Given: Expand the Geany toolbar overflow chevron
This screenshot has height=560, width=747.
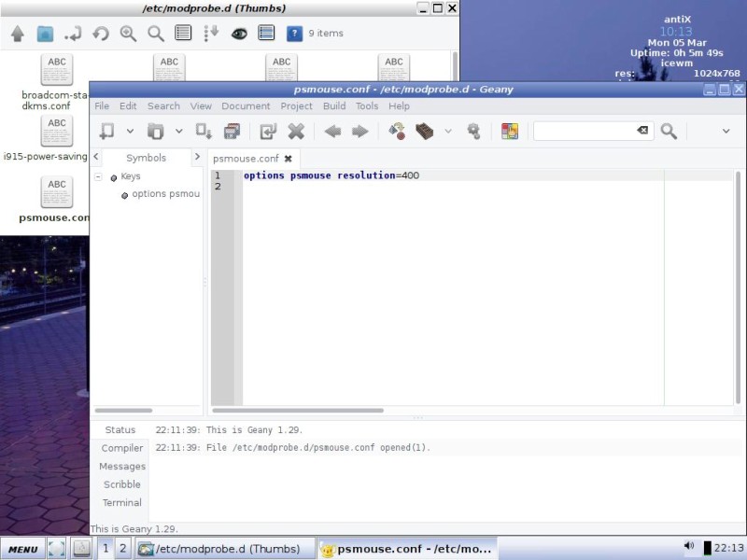Looking at the screenshot, I should click(x=726, y=131).
